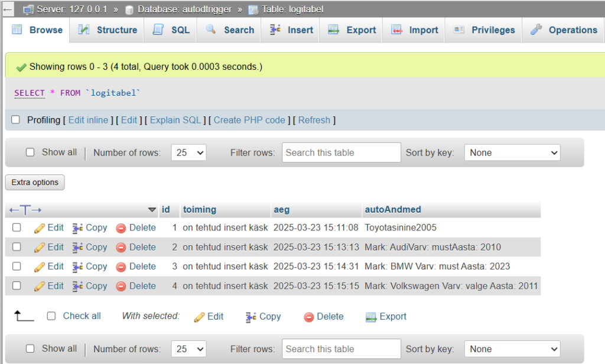This screenshot has width=605, height=364.
Task: Click red delete icon for Volkswagen row
Action: pos(121,286)
